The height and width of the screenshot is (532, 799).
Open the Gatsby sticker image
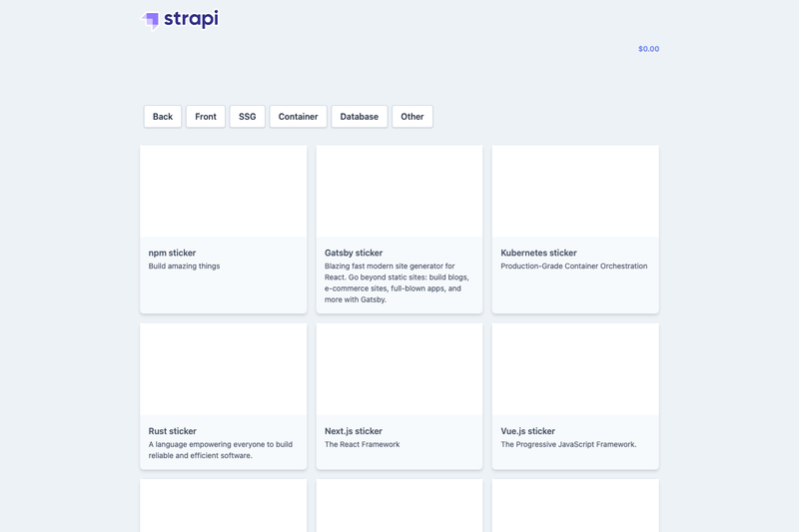click(x=399, y=191)
